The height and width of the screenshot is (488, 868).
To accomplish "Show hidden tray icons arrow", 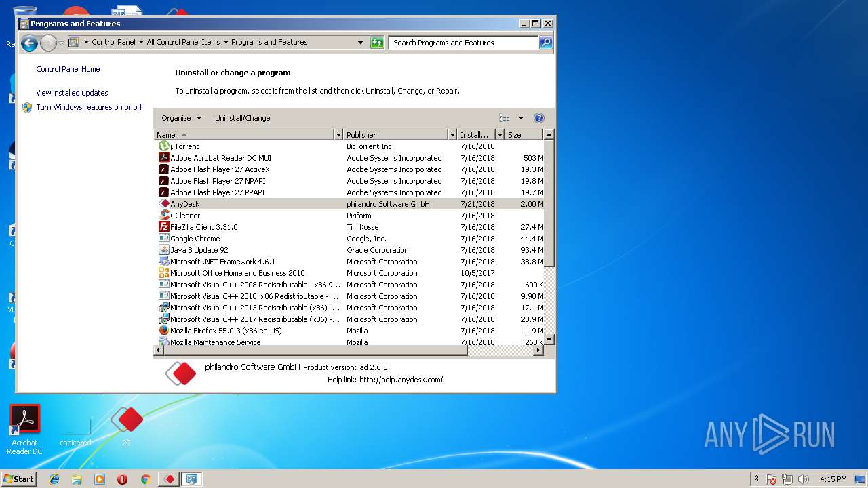I will pos(756,479).
